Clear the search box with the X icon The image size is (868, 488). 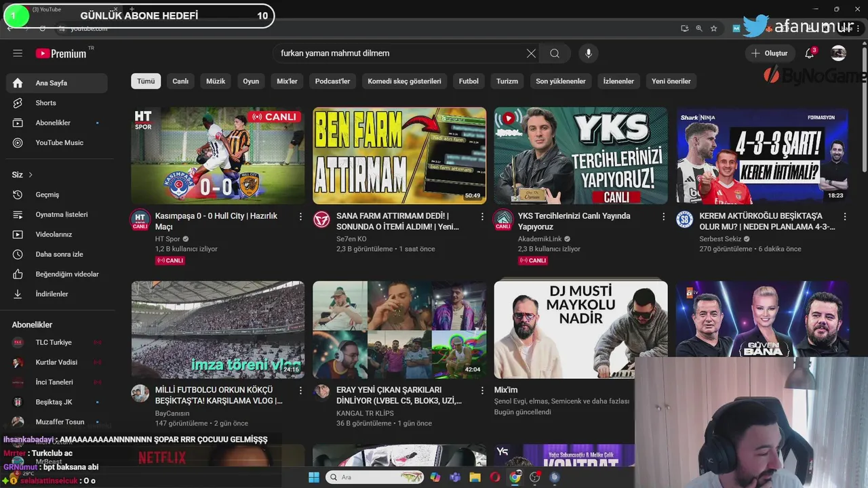pos(531,54)
